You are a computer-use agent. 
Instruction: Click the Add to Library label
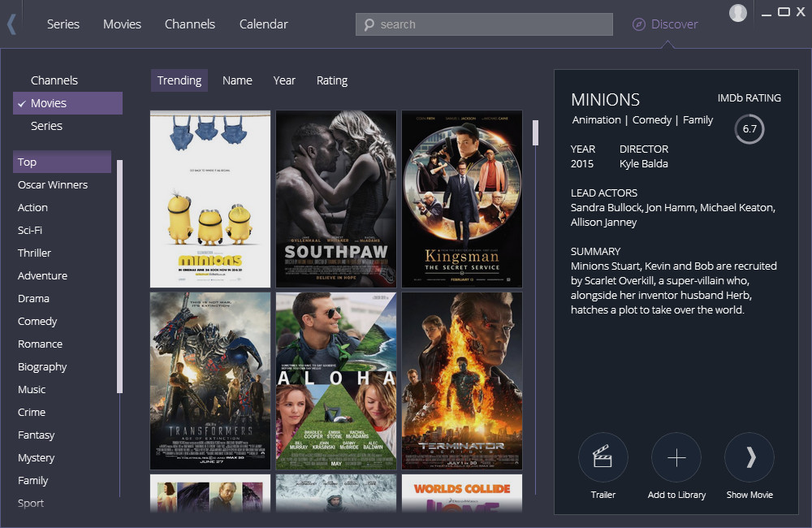point(676,495)
